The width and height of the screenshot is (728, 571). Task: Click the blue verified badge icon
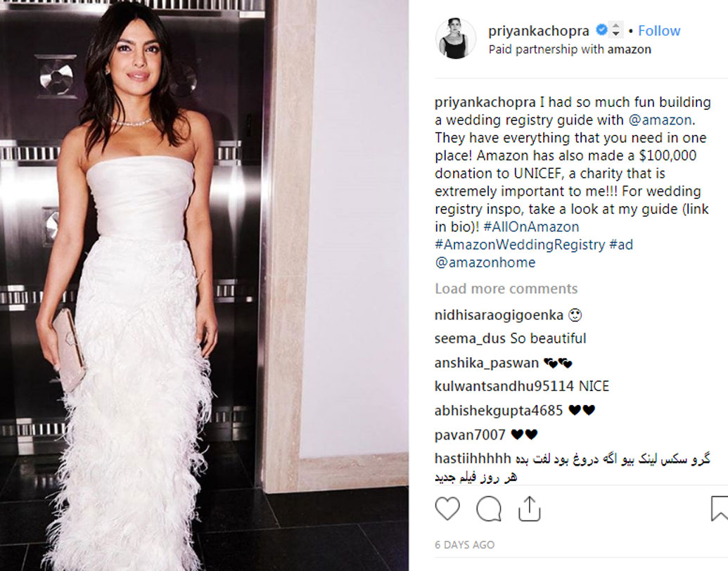point(601,30)
